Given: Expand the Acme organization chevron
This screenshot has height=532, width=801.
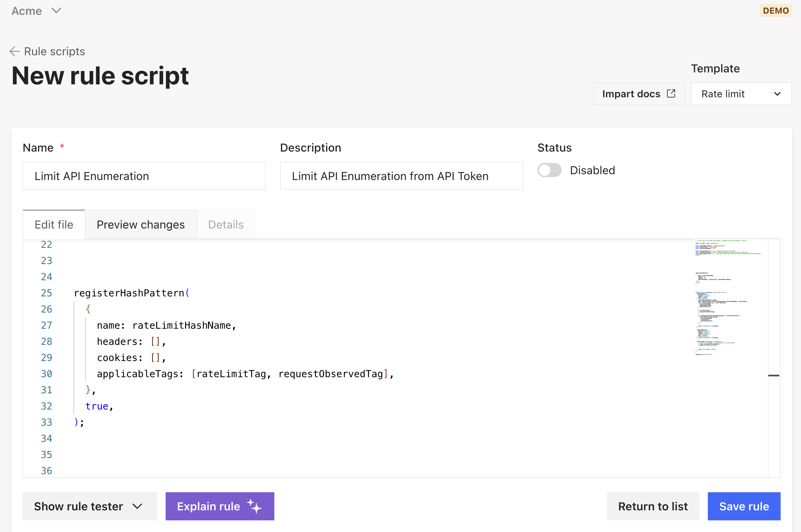Looking at the screenshot, I should pos(56,11).
